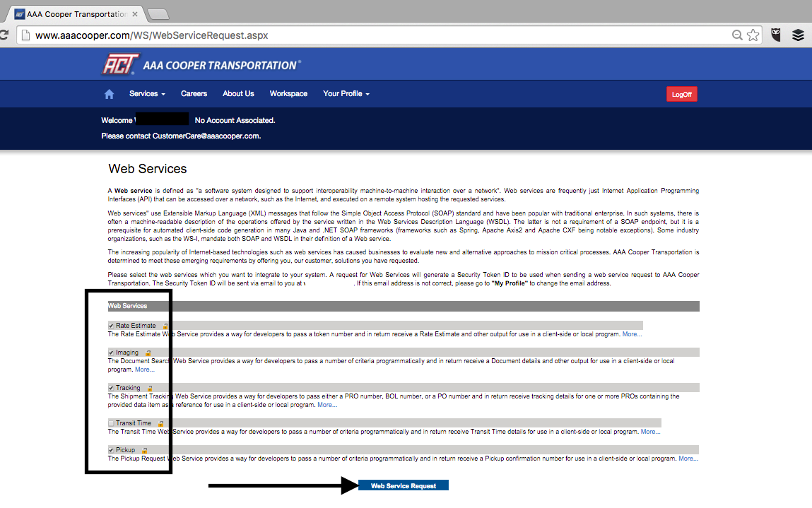The image size is (812, 508).
Task: Click the browser address bar URL
Action: click(x=152, y=35)
